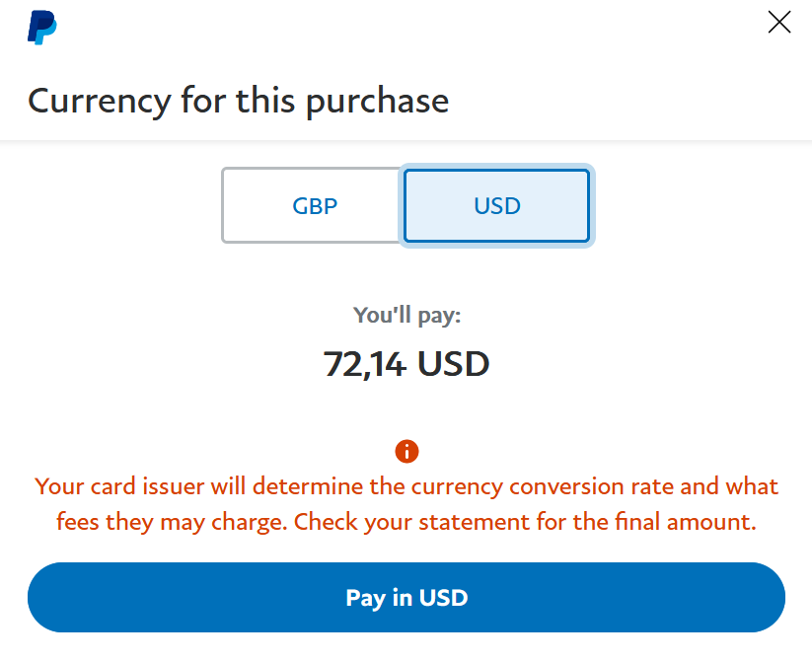Screen dimensions: 812x662
Task: Click Check your statement for the final amount
Action: [x=525, y=522]
